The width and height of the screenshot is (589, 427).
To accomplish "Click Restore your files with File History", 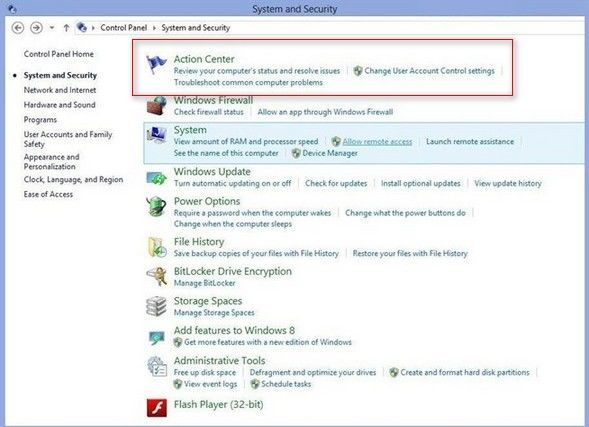I will (410, 253).
